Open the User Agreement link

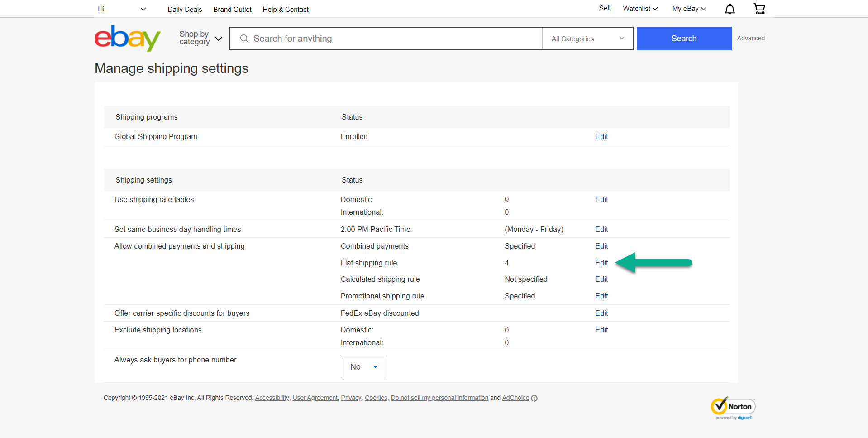(x=315, y=398)
